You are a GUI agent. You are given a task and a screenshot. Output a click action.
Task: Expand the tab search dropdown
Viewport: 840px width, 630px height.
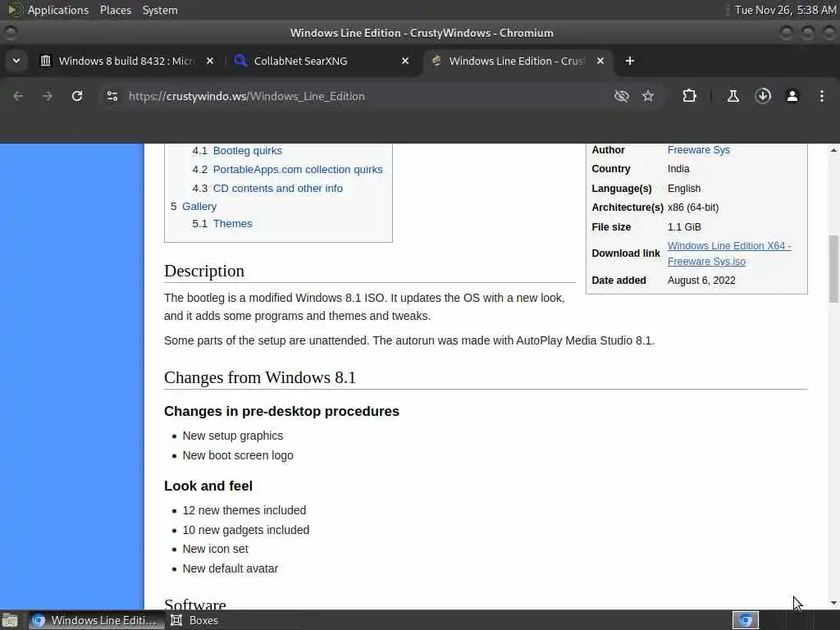click(x=16, y=61)
